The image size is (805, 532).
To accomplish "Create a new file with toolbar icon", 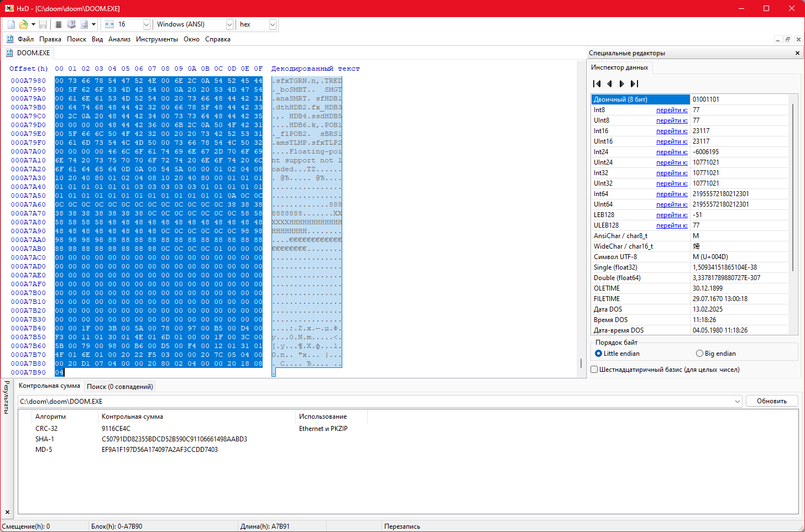I will [11, 24].
